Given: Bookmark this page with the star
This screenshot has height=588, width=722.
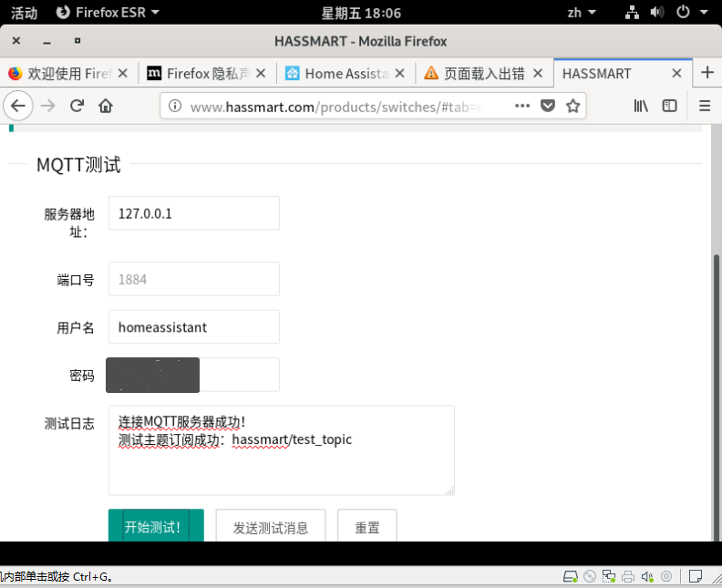Looking at the screenshot, I should click(572, 106).
